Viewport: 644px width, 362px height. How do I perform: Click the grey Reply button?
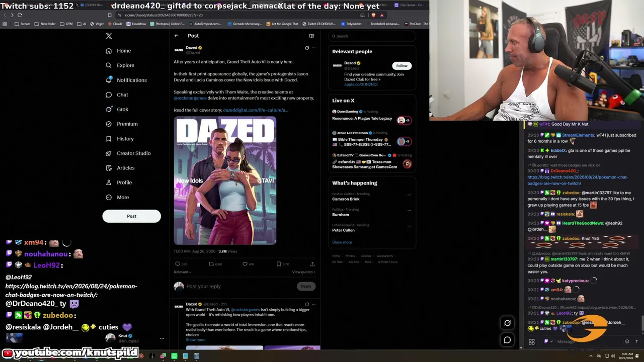(306, 287)
